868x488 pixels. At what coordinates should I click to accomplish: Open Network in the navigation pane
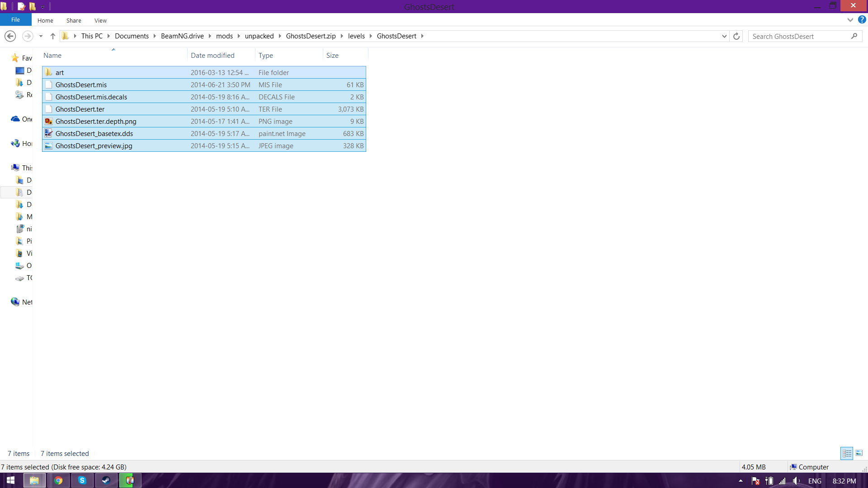[x=21, y=302]
